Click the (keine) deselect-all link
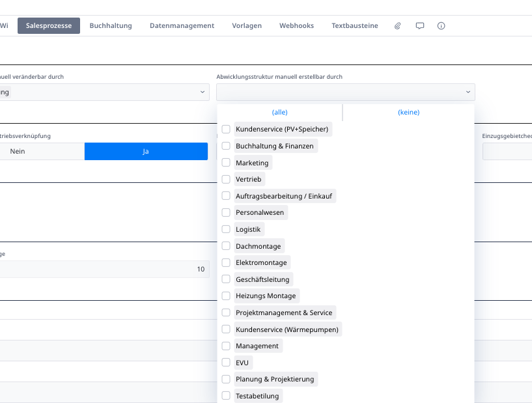The height and width of the screenshot is (403, 532). pos(408,113)
